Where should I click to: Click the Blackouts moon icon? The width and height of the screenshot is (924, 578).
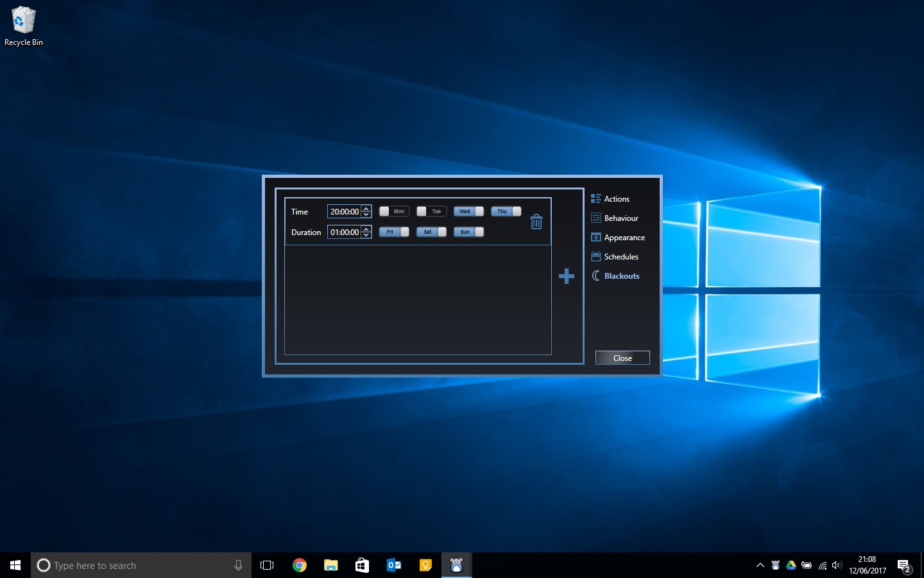596,276
